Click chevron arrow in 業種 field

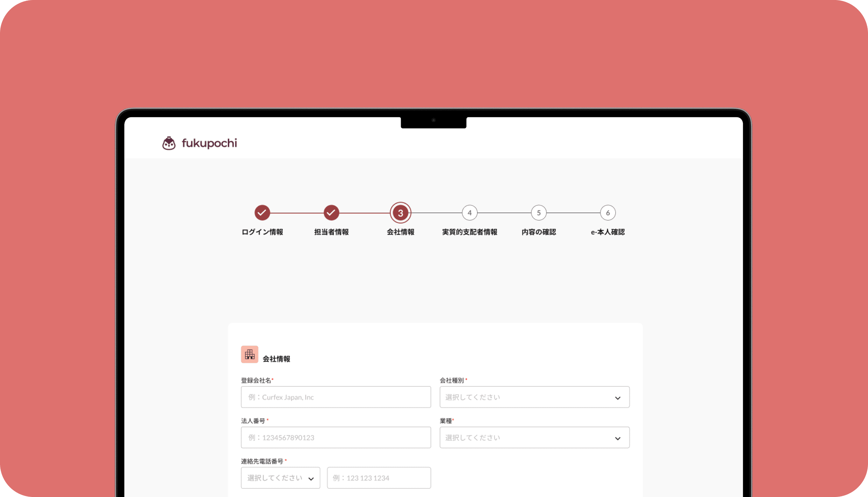618,438
